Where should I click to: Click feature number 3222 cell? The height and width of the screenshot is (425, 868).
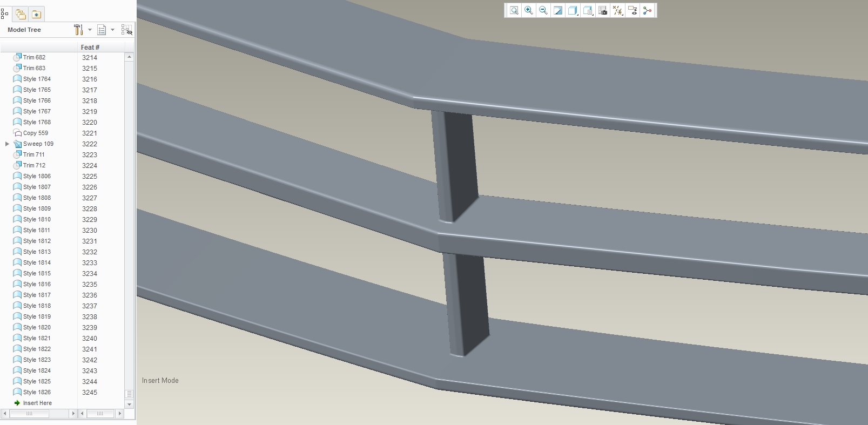pyautogui.click(x=90, y=144)
